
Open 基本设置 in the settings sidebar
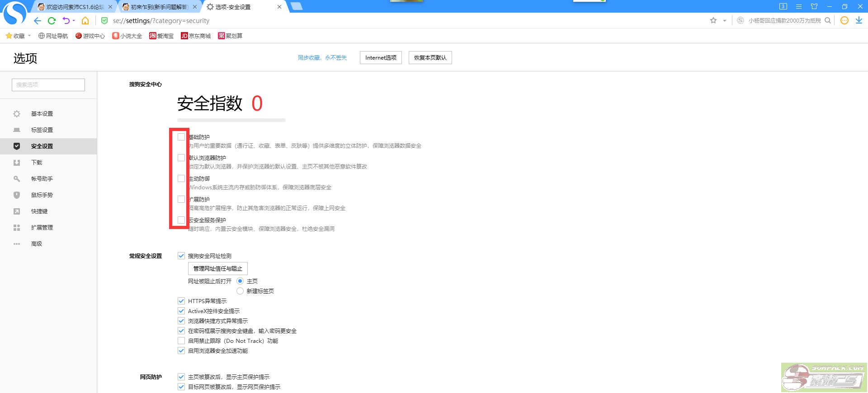coord(42,114)
